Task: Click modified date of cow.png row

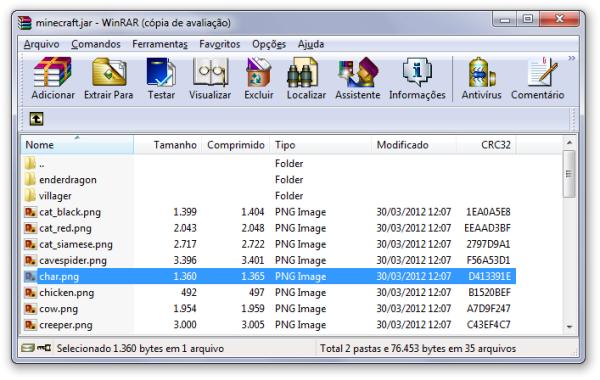Action: pyautogui.click(x=414, y=308)
